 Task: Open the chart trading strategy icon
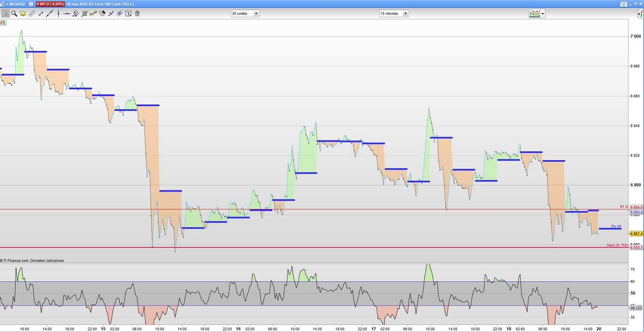coord(534,13)
